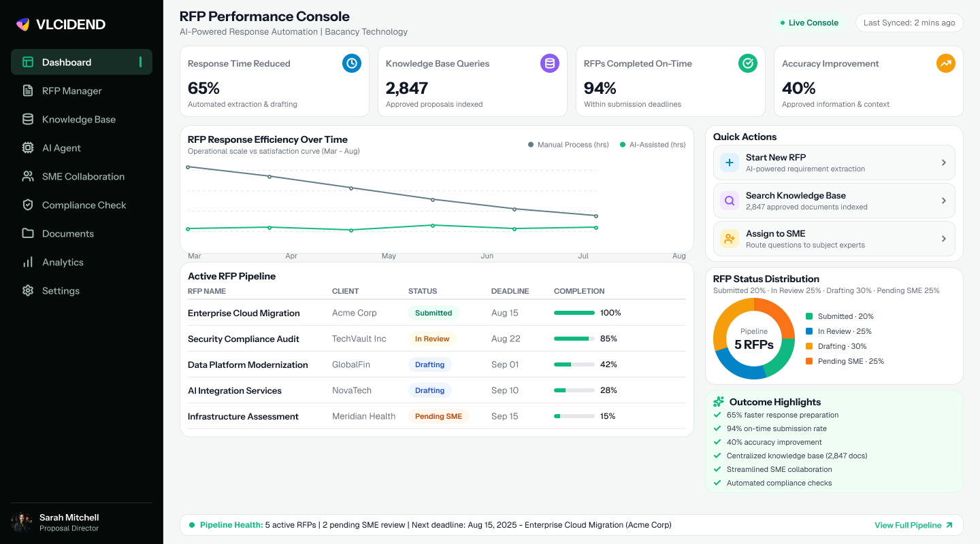The image size is (980, 544).
Task: Click the VLCIDEND logo icon
Action: click(x=23, y=24)
